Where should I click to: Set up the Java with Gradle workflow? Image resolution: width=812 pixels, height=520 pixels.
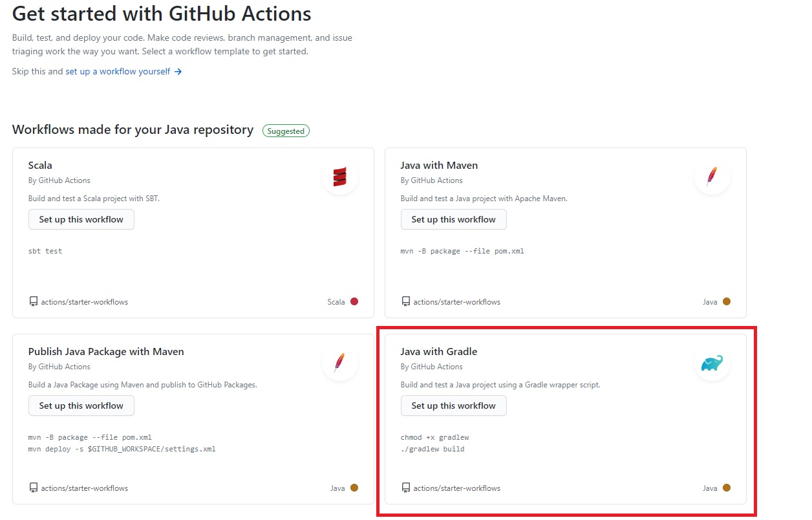tap(454, 406)
